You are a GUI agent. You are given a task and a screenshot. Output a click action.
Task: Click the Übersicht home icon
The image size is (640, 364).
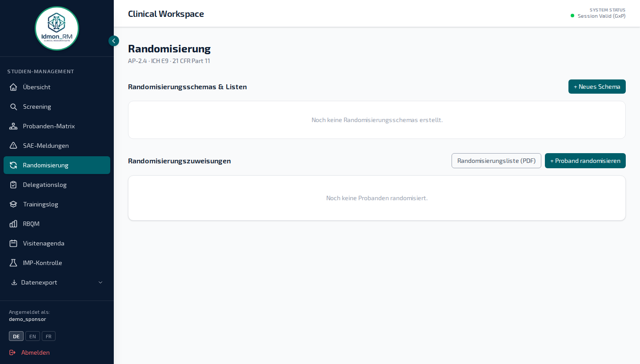coord(13,87)
